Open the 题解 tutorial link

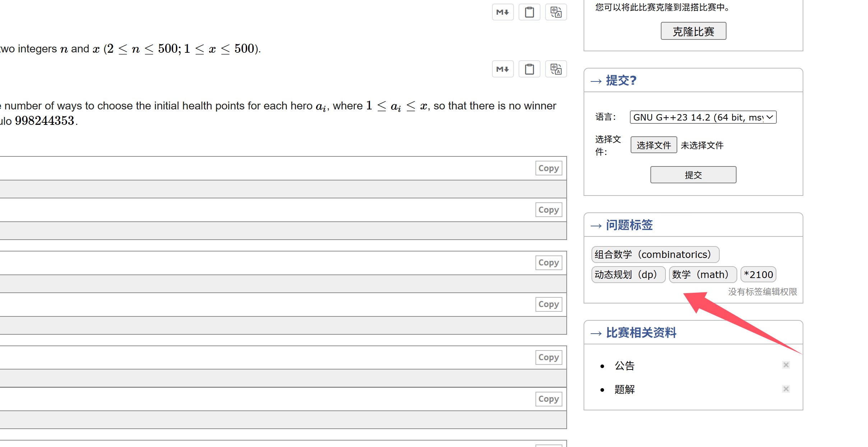coord(625,389)
